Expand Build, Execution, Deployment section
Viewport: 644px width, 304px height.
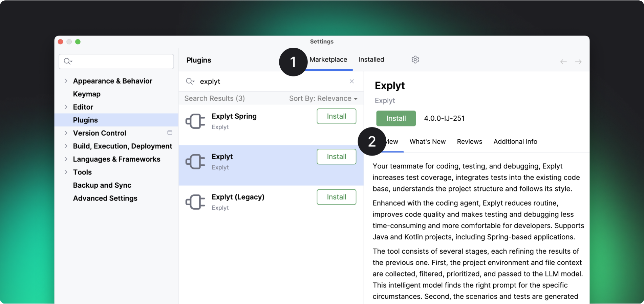pos(66,146)
